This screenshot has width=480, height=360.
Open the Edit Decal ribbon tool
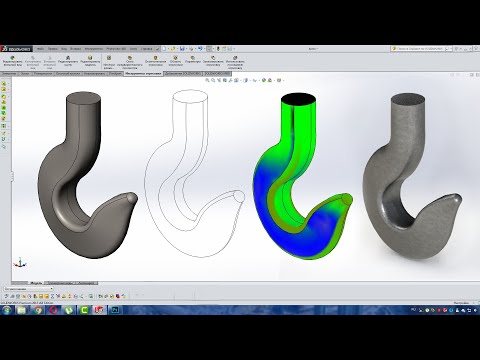point(90,61)
